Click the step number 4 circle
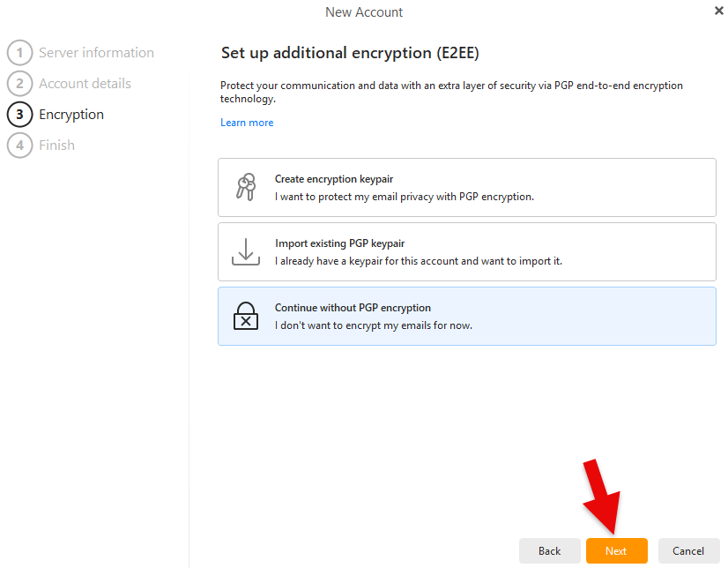728x568 pixels. pos(19,146)
